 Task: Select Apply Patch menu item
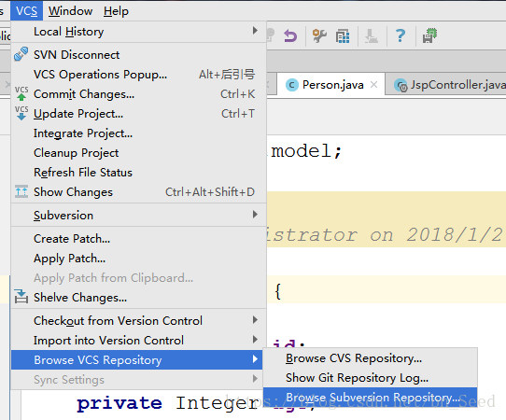[139, 259]
